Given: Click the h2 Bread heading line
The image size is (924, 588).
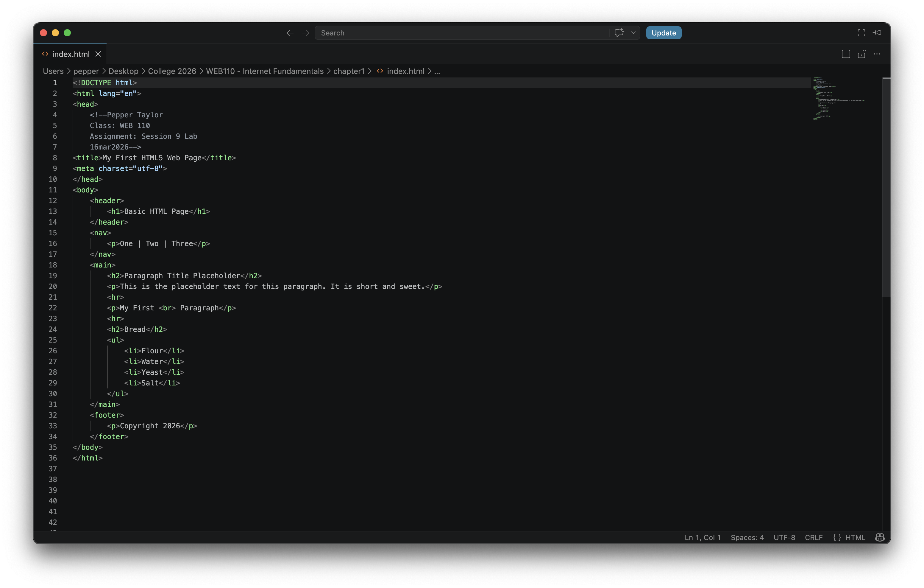Looking at the screenshot, I should 137,329.
